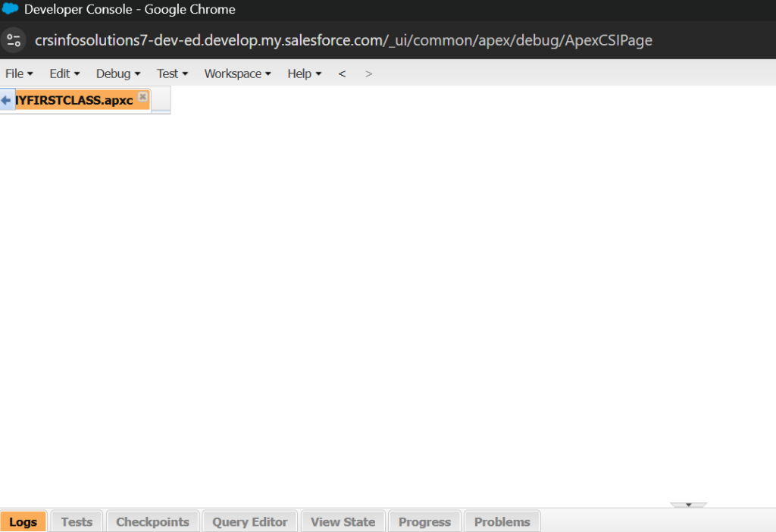Image resolution: width=776 pixels, height=532 pixels.
Task: Open the Query Editor panel
Action: pos(249,521)
